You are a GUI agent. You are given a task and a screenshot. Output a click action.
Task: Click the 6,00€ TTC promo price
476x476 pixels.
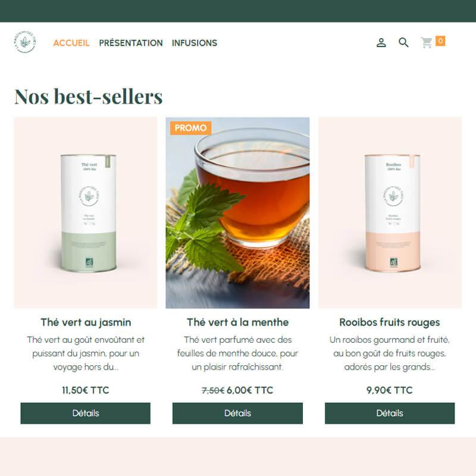pos(250,390)
